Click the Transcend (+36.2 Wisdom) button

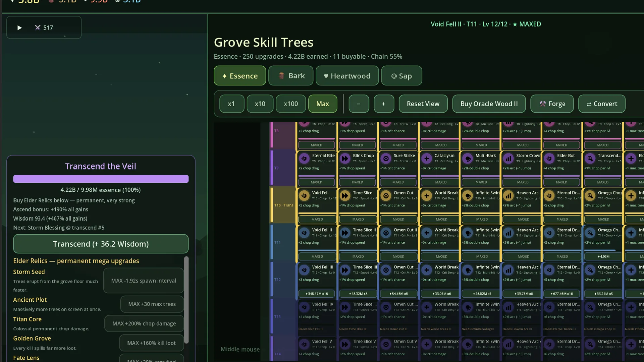[101, 244]
